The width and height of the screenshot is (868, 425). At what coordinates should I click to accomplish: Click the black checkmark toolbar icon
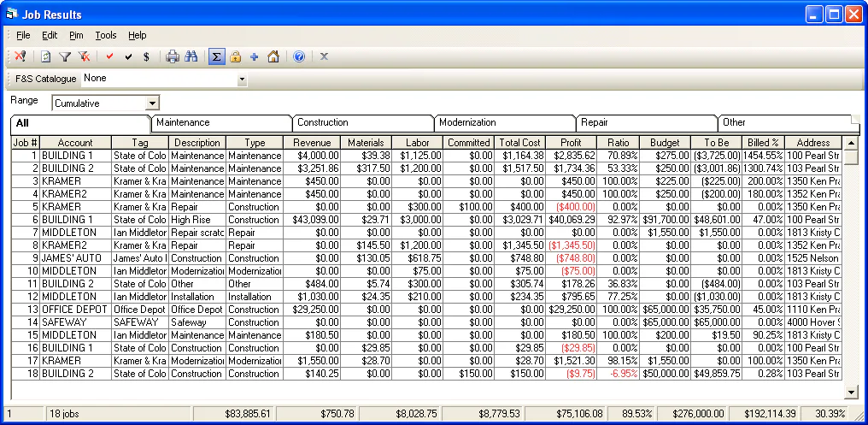point(128,56)
